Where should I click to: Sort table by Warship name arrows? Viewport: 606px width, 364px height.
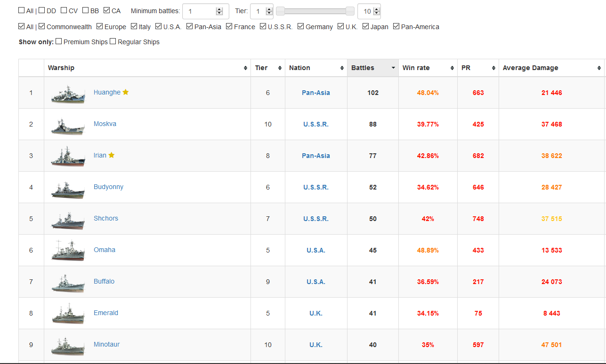[245, 68]
